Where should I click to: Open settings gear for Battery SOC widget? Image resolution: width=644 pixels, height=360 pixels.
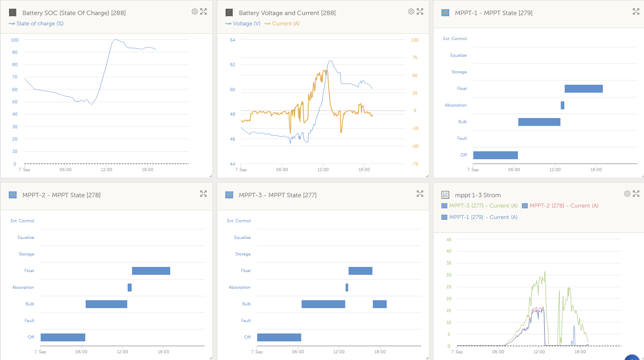coord(194,11)
